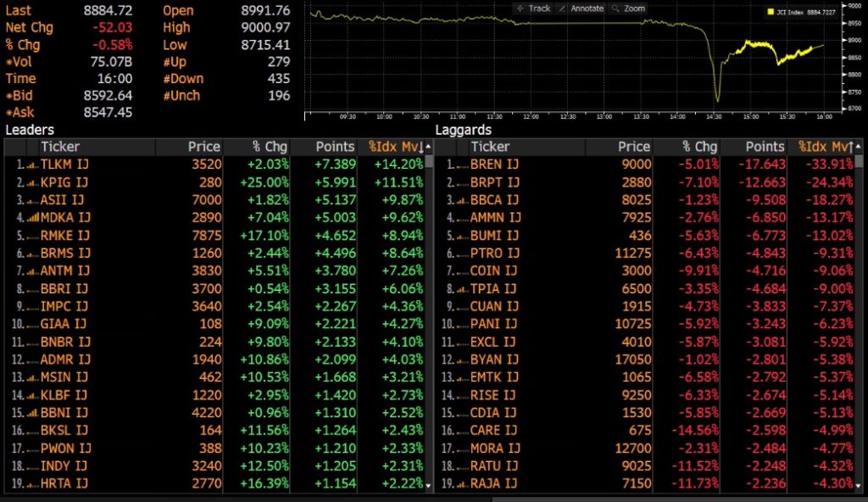The height and width of the screenshot is (502, 868).
Task: Click the yellow JCI Index legend swatch
Action: point(771,13)
